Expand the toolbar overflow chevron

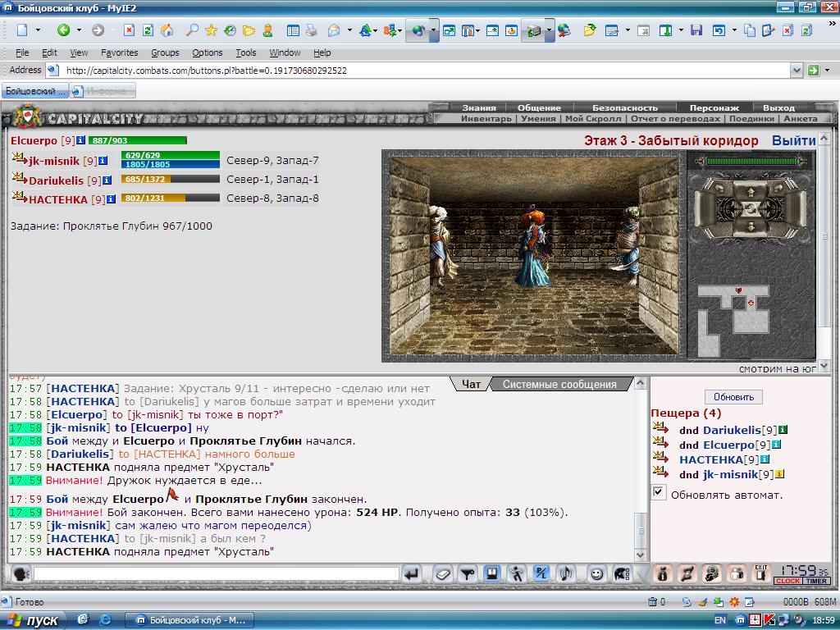[x=833, y=23]
